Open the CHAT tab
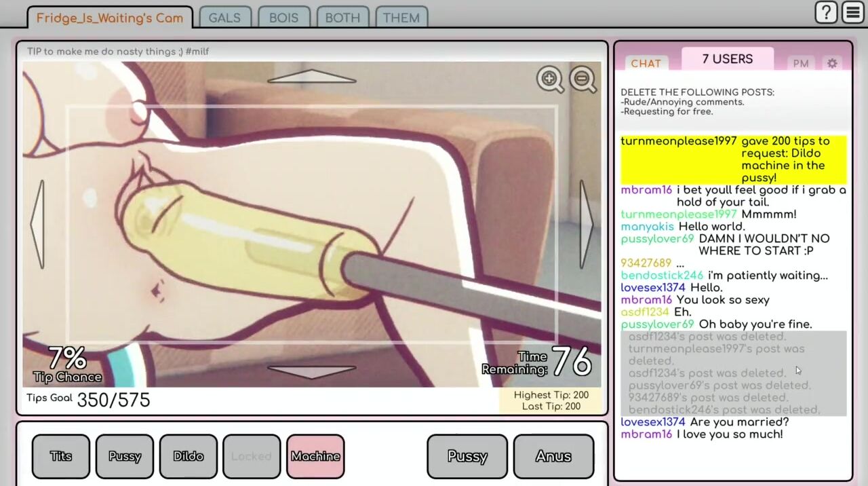 click(646, 63)
